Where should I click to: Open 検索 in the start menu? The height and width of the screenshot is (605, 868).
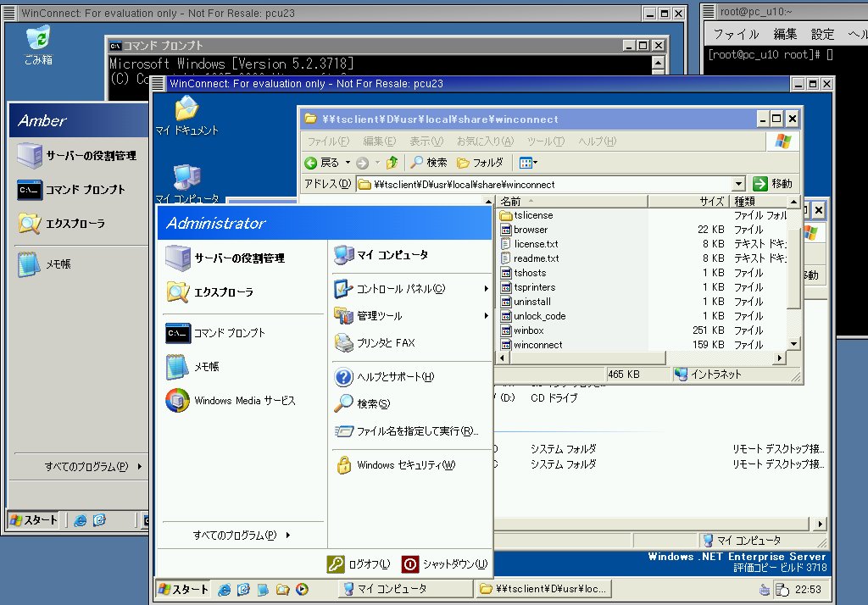tap(362, 403)
